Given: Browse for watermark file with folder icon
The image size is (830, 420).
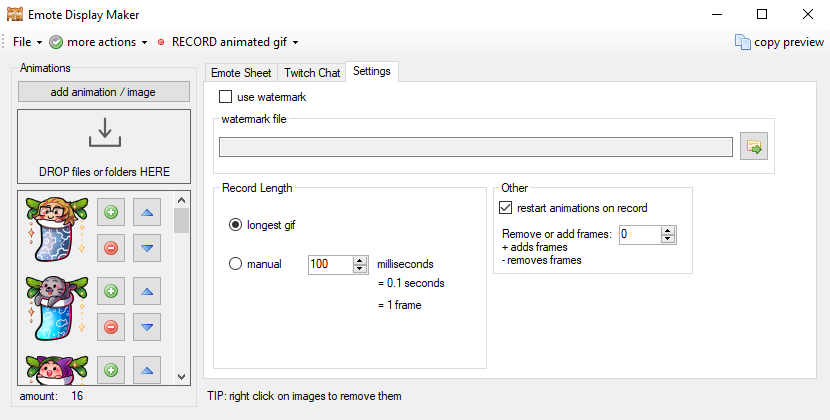Looking at the screenshot, I should coord(754,147).
